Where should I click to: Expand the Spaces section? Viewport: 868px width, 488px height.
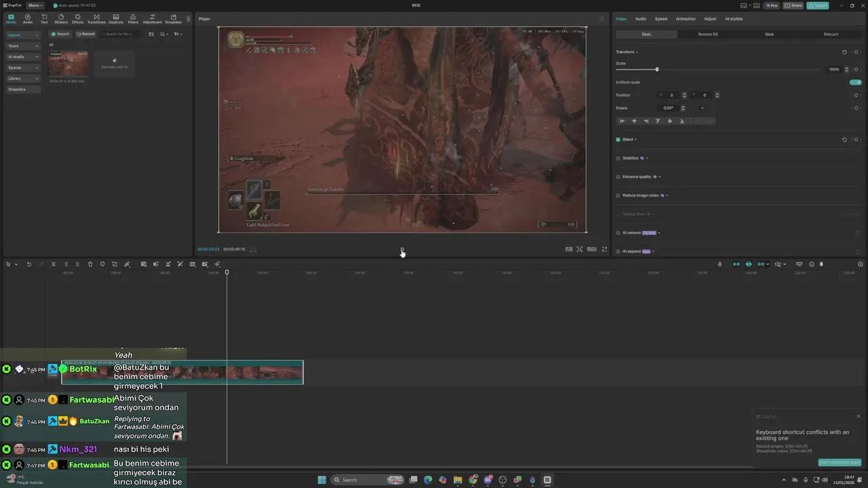point(23,68)
